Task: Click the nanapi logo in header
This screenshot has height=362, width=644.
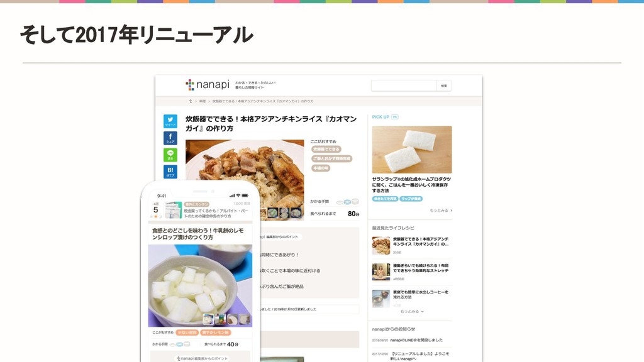Action: pyautogui.click(x=208, y=85)
